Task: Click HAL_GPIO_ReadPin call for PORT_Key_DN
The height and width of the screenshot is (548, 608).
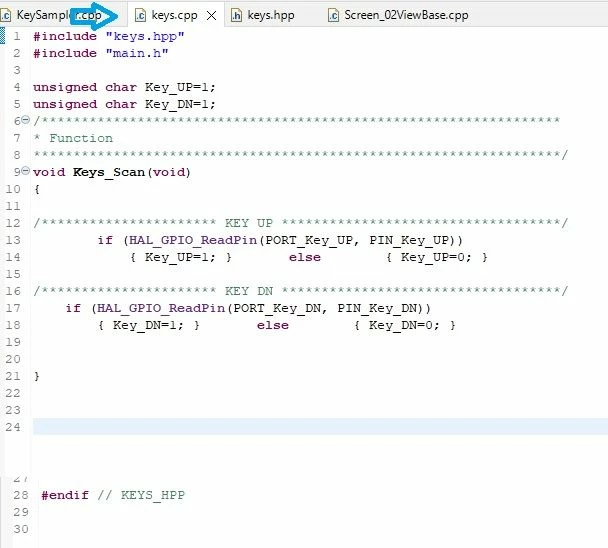Action: [x=161, y=308]
